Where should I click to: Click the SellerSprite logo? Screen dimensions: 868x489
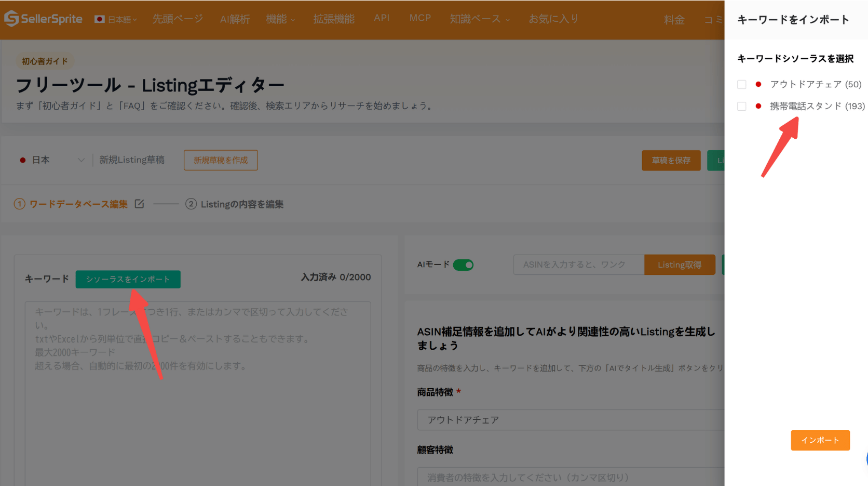43,19
